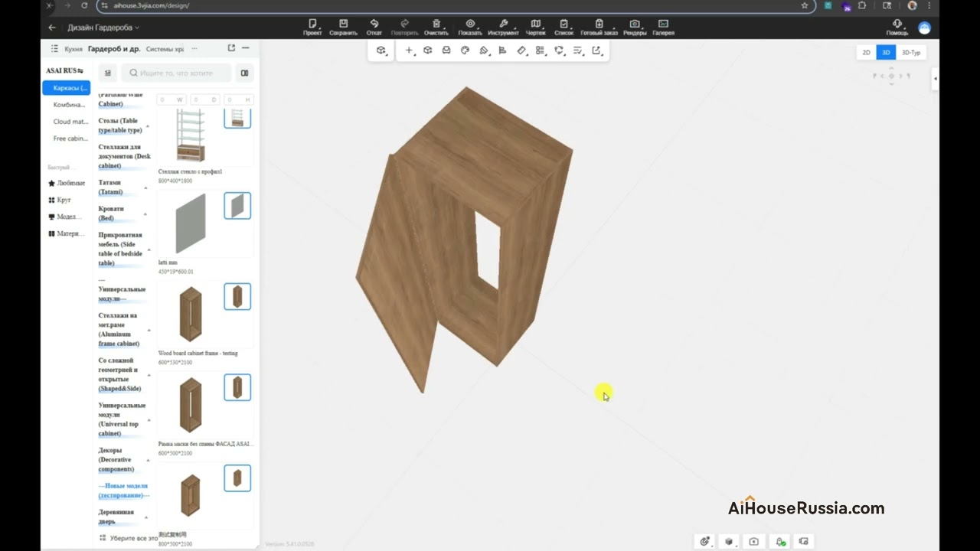This screenshot has height=551, width=980.
Task: Open Free cabin... category
Action: [x=70, y=139]
